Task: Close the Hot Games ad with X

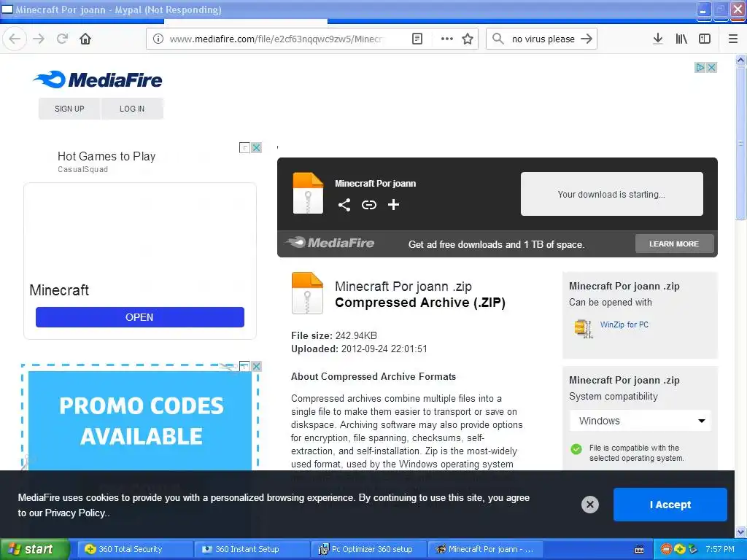Action: click(x=256, y=147)
